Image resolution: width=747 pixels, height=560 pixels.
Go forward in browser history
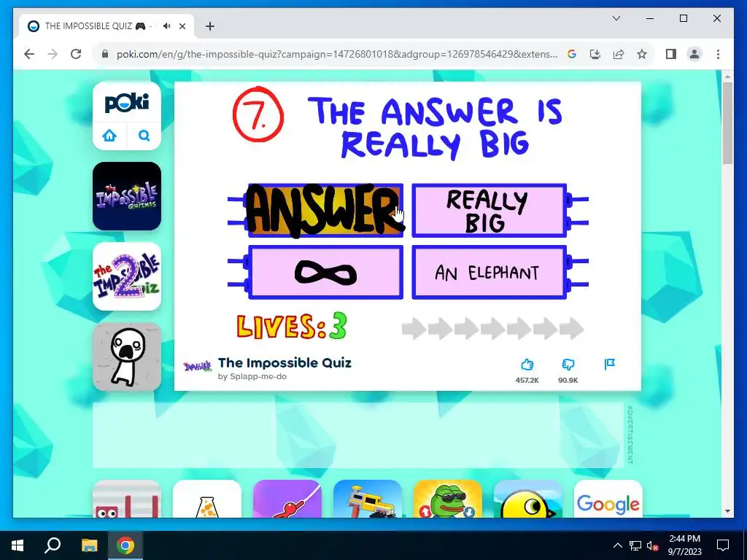click(53, 54)
